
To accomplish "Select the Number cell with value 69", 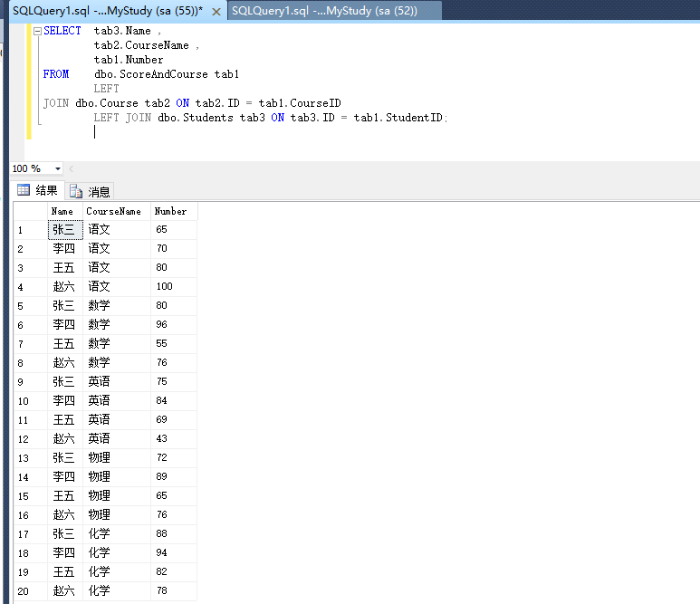I will 174,419.
